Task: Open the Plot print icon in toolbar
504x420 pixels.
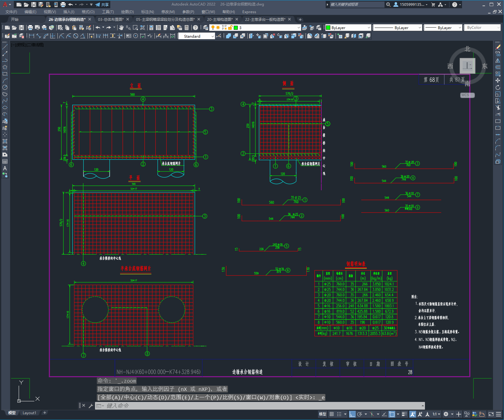Action: [x=30, y=28]
